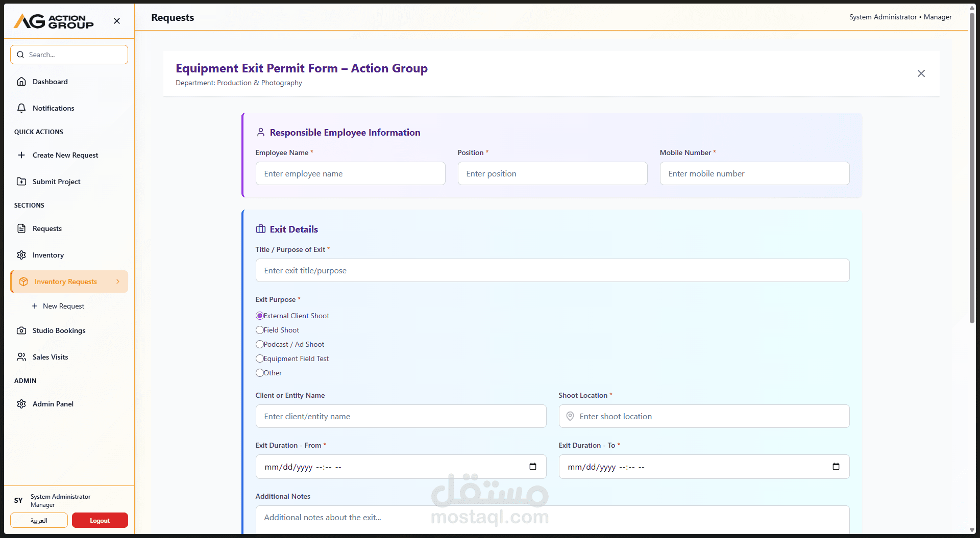Close the Equipment Exit Permit form

(921, 73)
